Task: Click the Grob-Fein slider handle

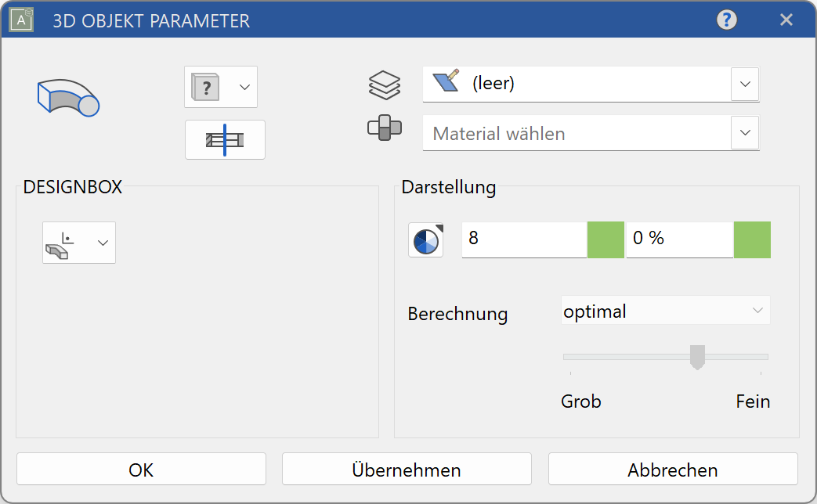Action: [x=696, y=357]
